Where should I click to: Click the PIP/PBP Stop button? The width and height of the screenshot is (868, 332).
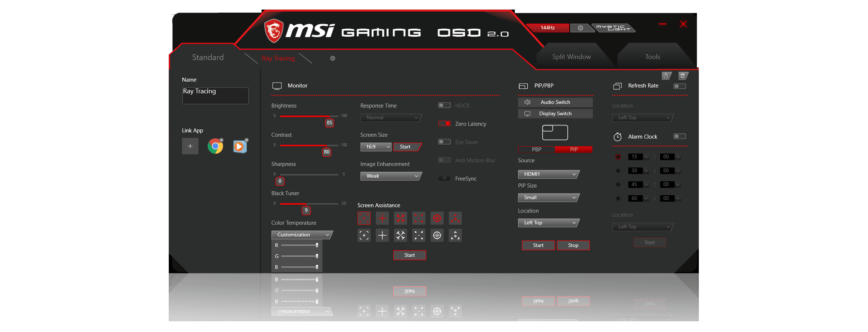[x=573, y=245]
